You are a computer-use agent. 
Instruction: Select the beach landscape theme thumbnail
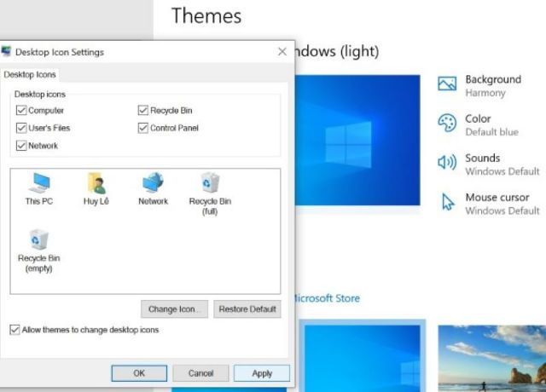[491, 358]
